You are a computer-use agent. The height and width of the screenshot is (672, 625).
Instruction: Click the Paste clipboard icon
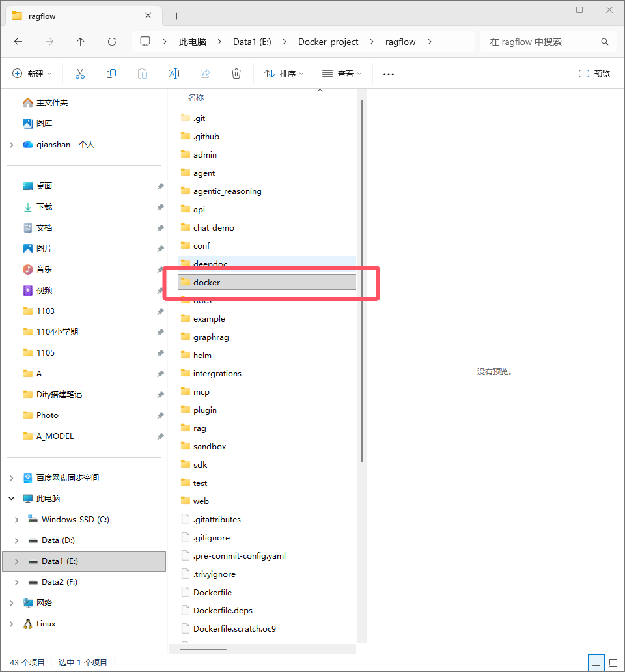pyautogui.click(x=142, y=74)
